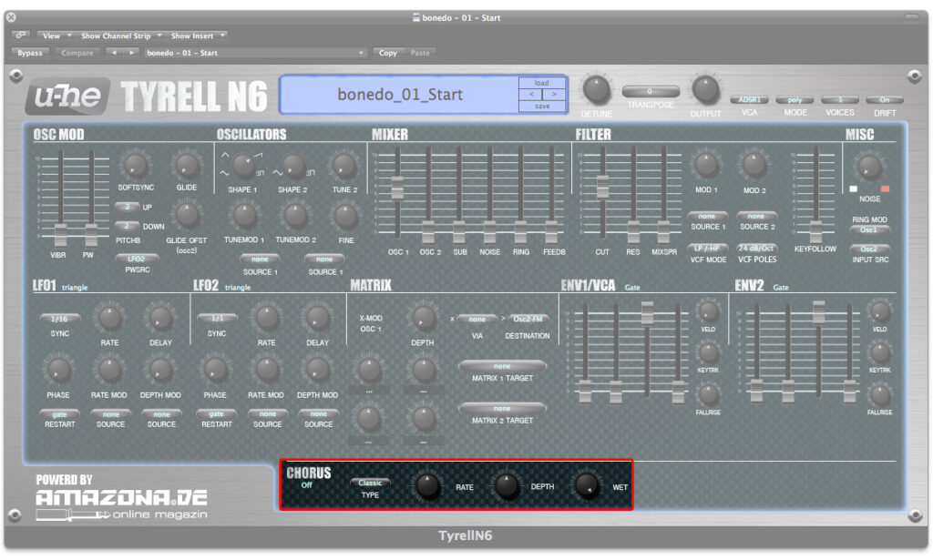The image size is (933, 560).
Task: Click the FINE tune knob
Action: (x=345, y=217)
